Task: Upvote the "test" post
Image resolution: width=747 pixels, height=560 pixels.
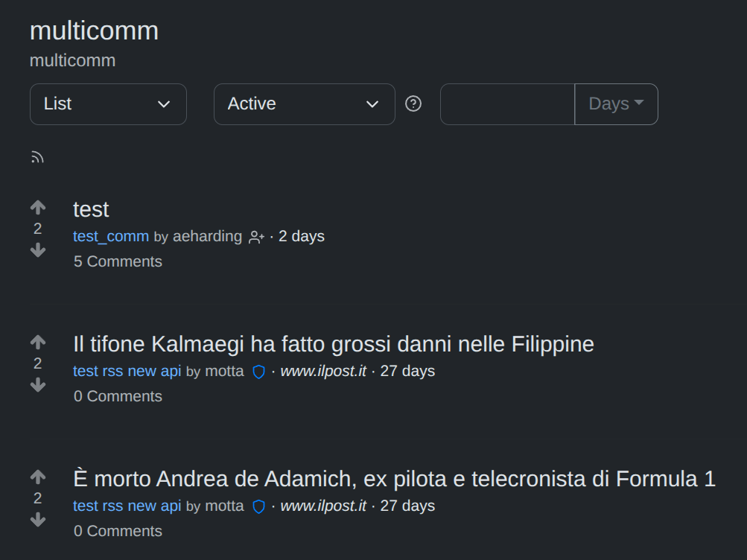Action: pyautogui.click(x=38, y=208)
